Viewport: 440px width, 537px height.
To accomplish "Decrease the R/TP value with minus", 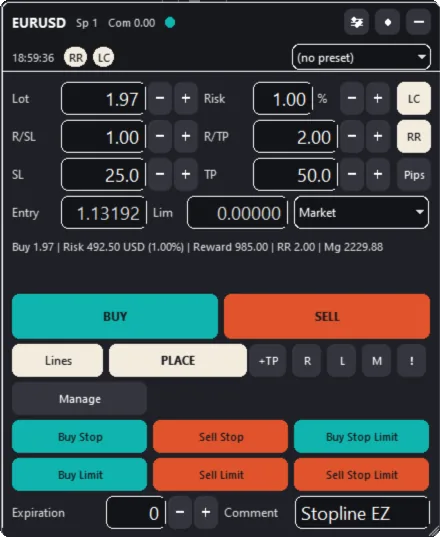I will tap(352, 137).
